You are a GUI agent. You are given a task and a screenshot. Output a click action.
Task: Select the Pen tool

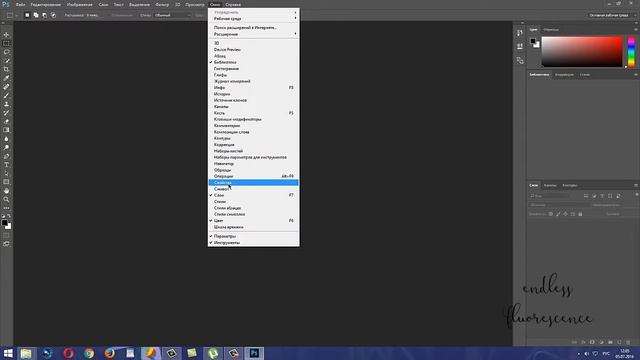click(6, 156)
